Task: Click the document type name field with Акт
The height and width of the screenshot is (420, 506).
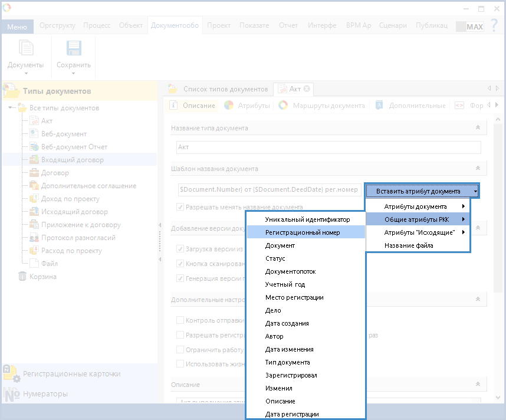Action: coord(328,147)
